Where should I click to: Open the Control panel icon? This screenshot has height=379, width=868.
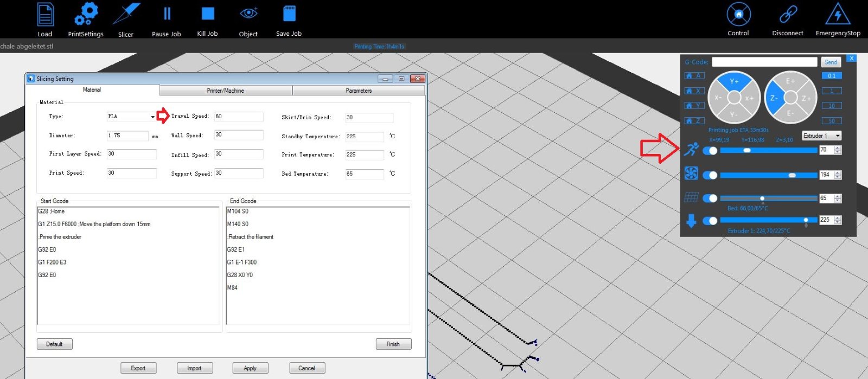click(x=738, y=15)
